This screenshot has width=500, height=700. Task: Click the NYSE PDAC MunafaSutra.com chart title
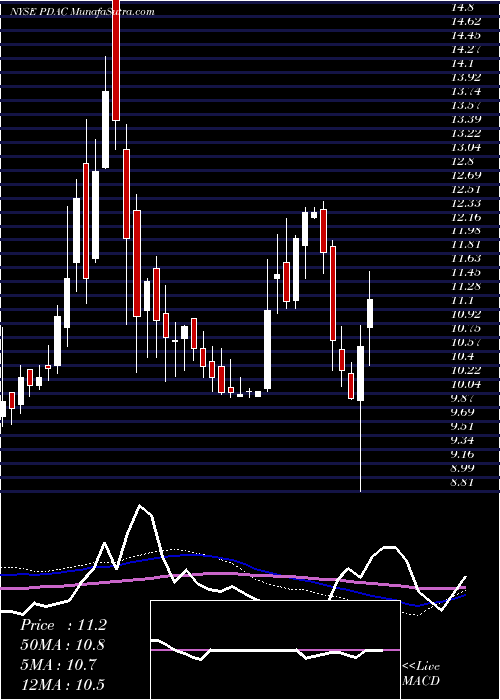[83, 12]
